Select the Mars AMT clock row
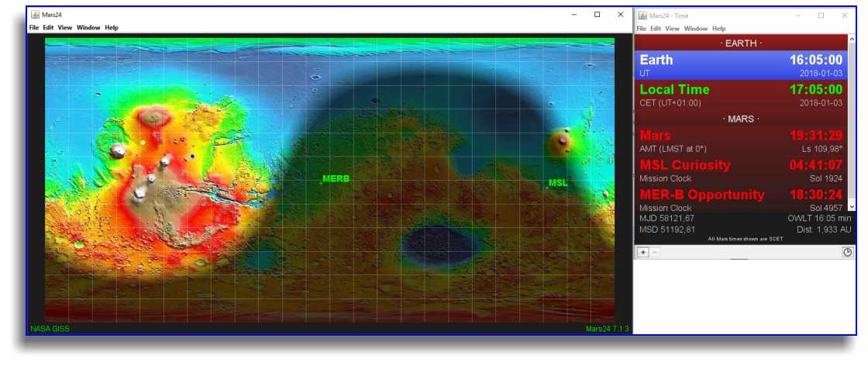The height and width of the screenshot is (366, 868). pos(740,141)
